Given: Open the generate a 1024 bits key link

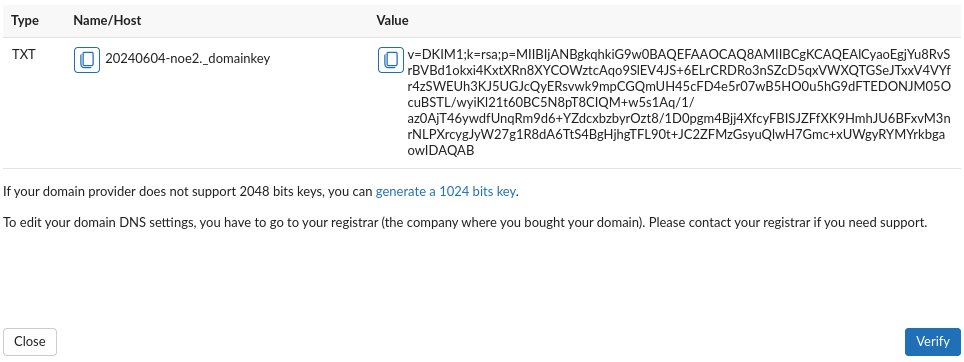Looking at the screenshot, I should [x=446, y=192].
